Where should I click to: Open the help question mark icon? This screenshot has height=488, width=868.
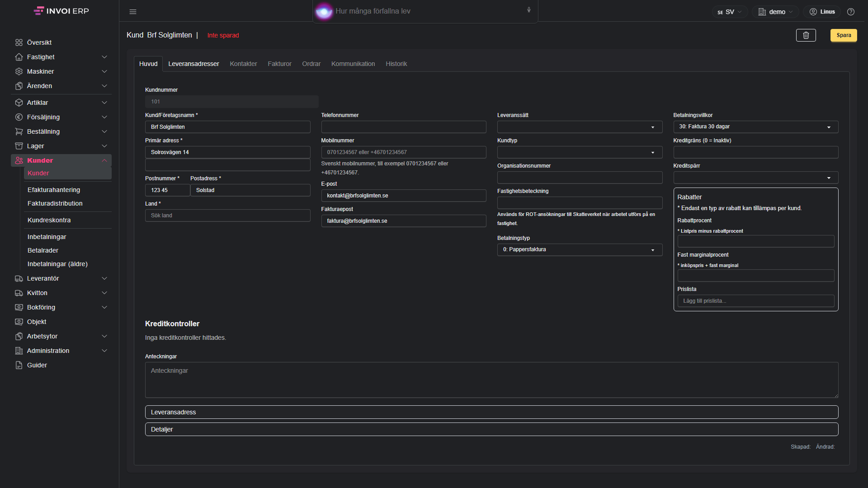click(x=851, y=12)
